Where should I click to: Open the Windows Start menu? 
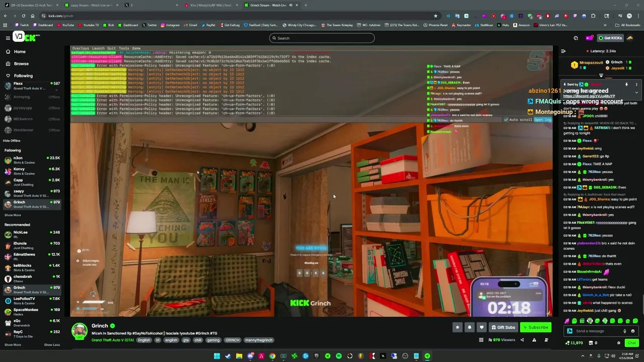217,356
